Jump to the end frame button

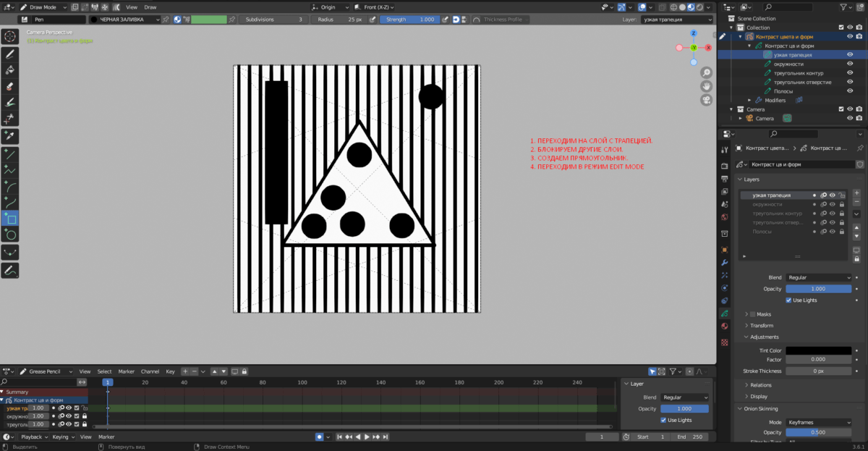[386, 437]
